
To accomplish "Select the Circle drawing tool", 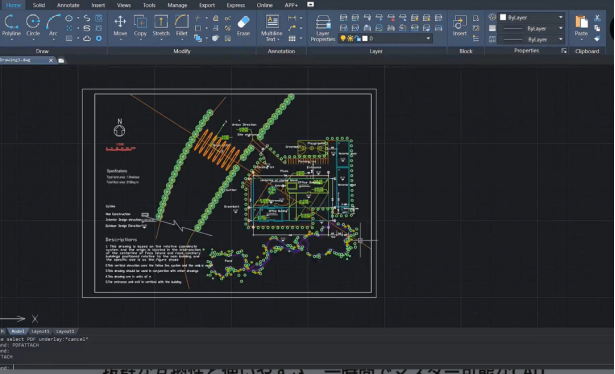I will click(33, 25).
